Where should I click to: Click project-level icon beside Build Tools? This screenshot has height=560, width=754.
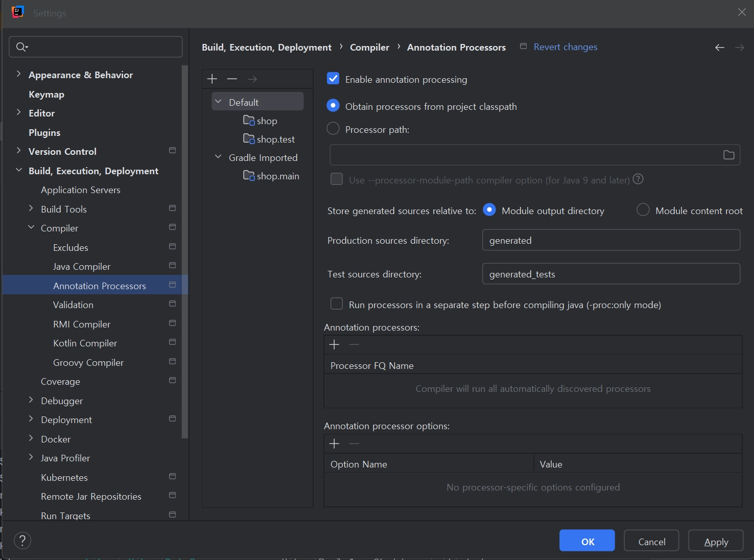pos(172,208)
